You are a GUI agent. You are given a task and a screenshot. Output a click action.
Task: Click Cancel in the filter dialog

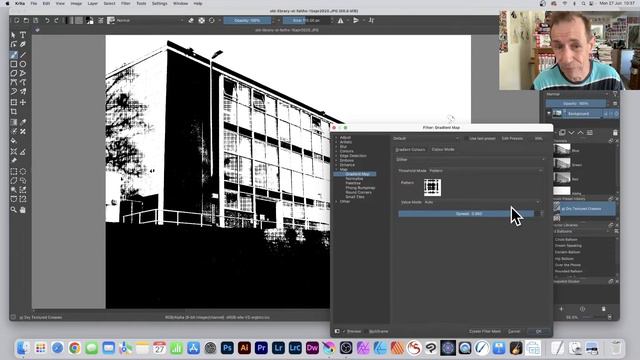click(514, 331)
